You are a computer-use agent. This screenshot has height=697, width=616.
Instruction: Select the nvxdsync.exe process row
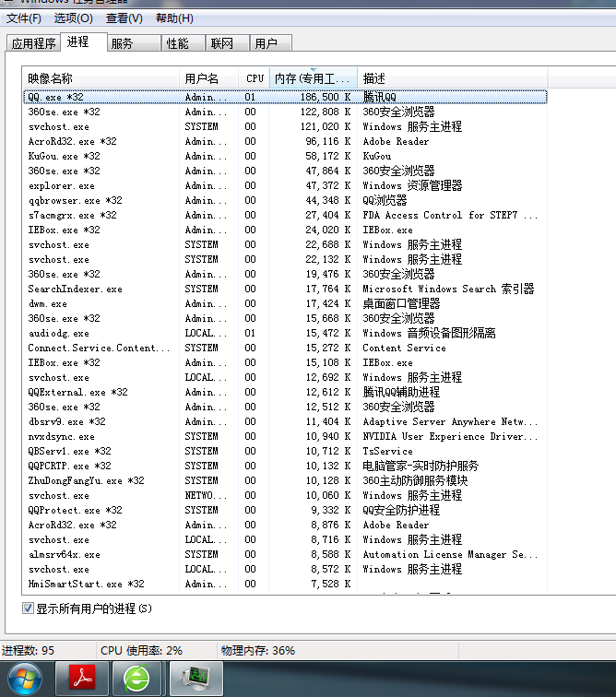click(x=285, y=436)
